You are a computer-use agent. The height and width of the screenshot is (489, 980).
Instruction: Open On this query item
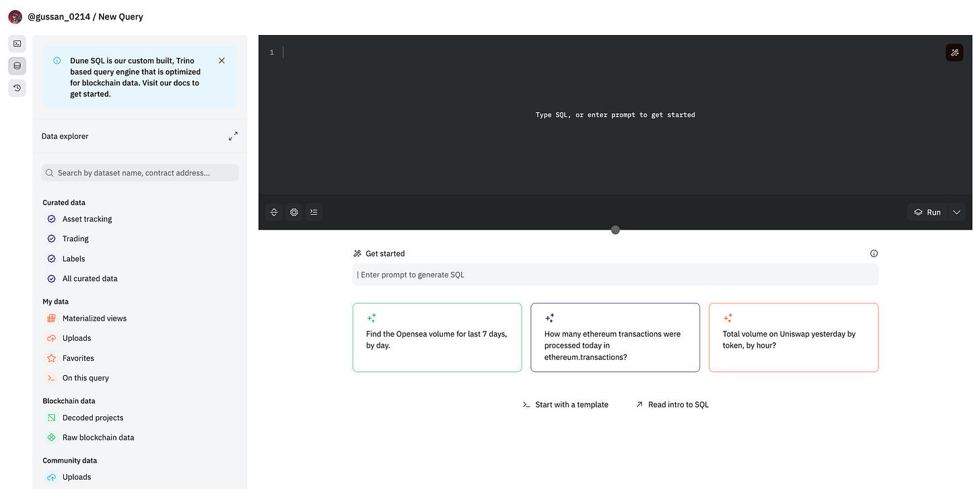point(85,378)
